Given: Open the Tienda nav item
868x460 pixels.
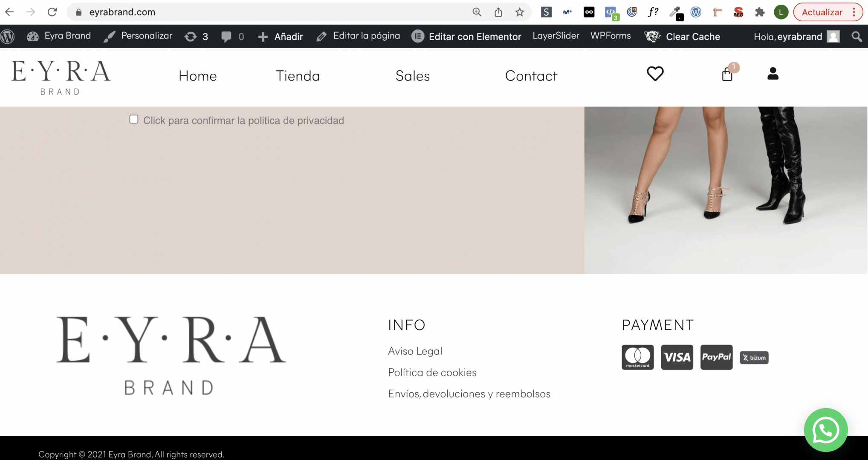Looking at the screenshot, I should click(298, 76).
